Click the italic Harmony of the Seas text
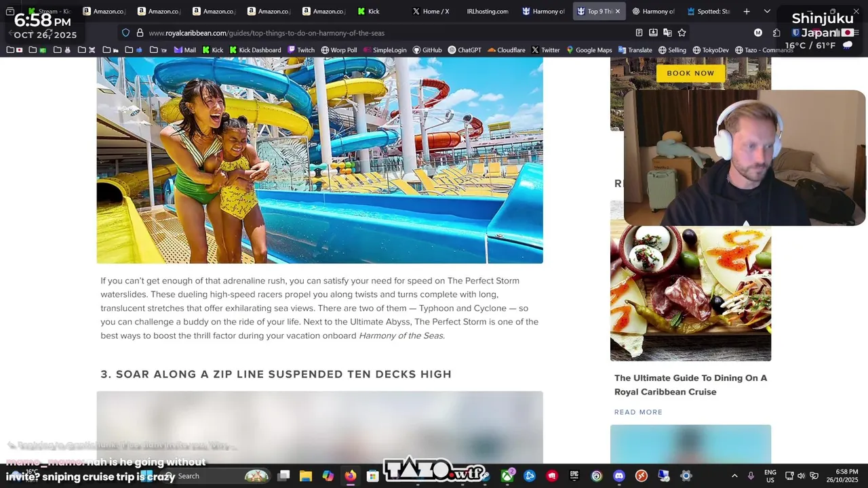 tap(401, 335)
